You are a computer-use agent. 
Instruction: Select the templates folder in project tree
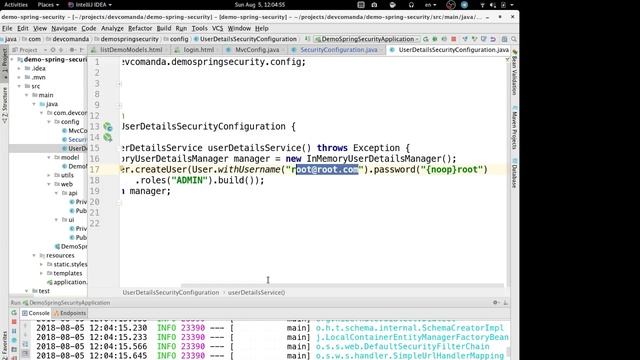click(64, 273)
